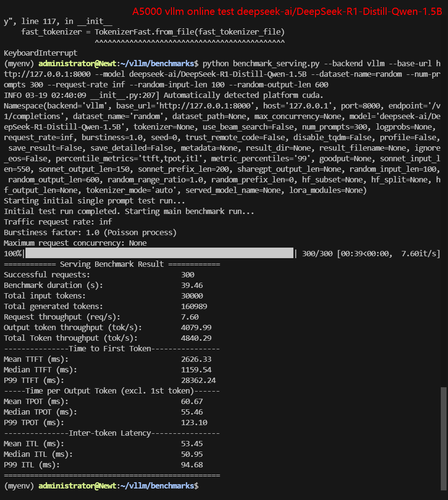448x500 pixels.
Task: Click the terminal vertical scrollbar thumb
Action: click(444, 439)
